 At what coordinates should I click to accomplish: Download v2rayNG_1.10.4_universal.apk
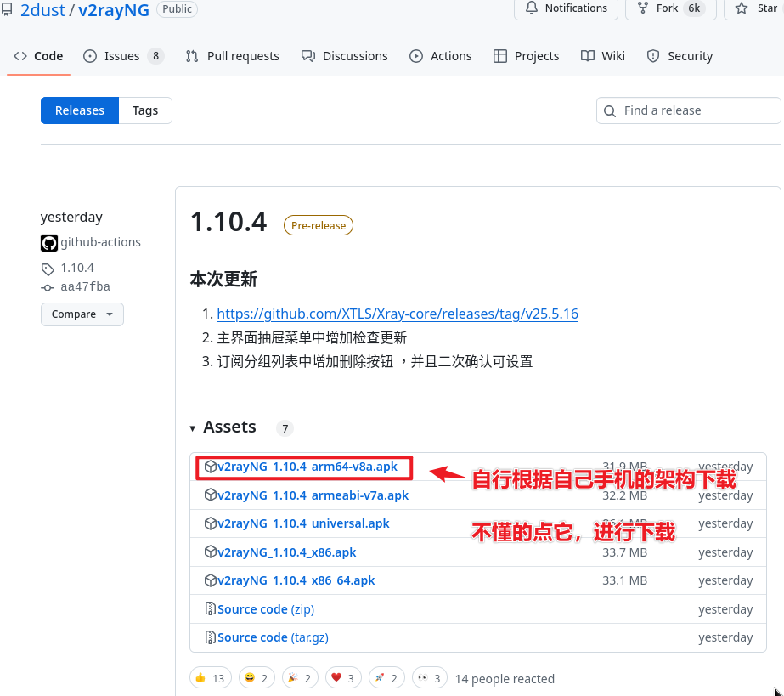click(303, 523)
